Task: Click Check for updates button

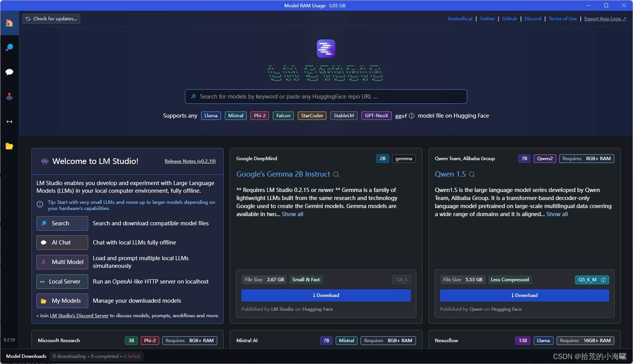Action: click(51, 19)
